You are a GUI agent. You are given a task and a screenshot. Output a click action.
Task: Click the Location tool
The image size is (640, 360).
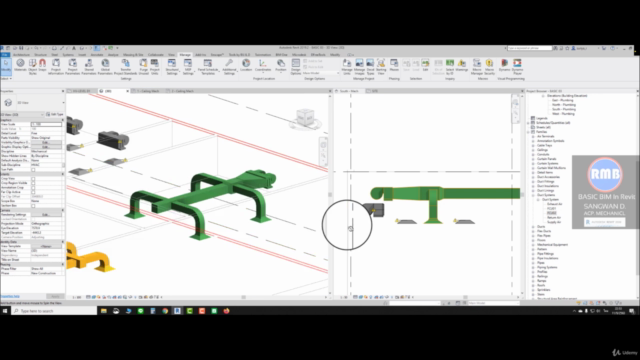(246, 65)
